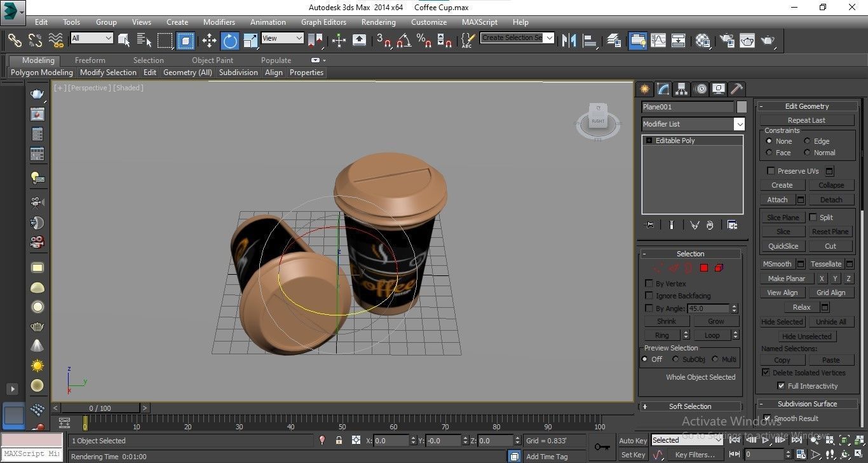Viewport: 868px width, 463px height.
Task: Click the By Angle value spinner
Action: [x=734, y=308]
